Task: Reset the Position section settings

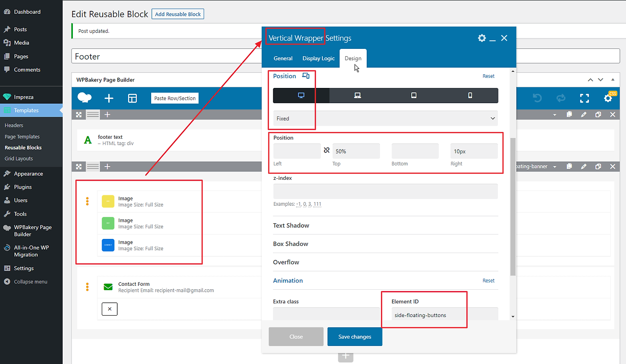Action: [489, 76]
